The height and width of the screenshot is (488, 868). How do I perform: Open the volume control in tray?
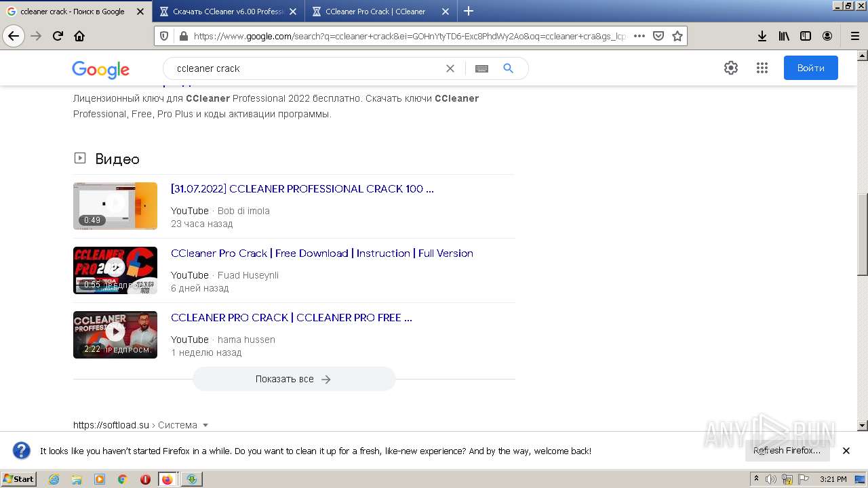tap(771, 479)
